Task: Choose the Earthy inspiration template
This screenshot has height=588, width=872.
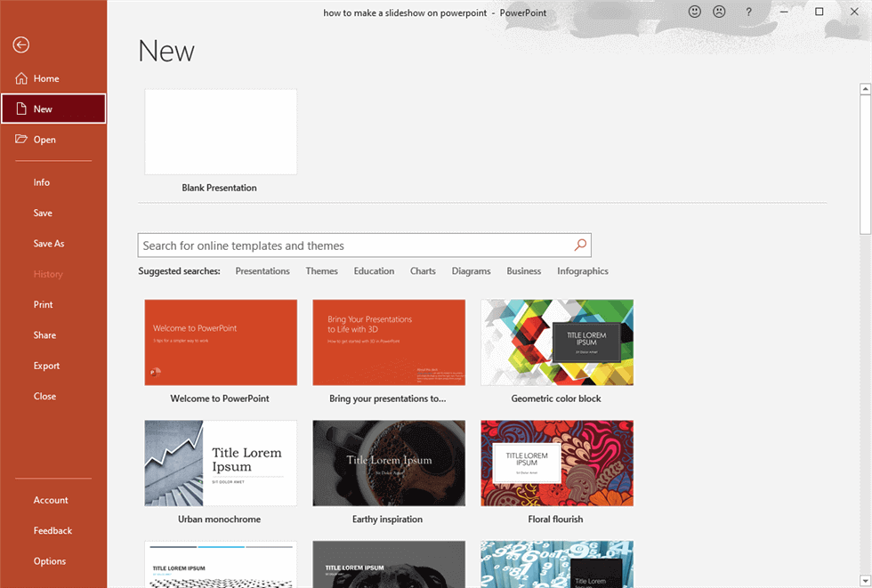Action: tap(389, 463)
